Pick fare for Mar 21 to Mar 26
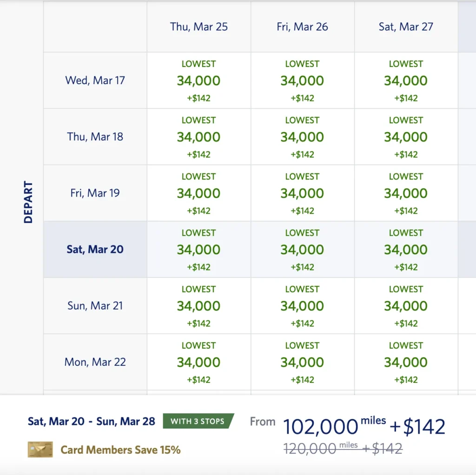 [x=302, y=306]
